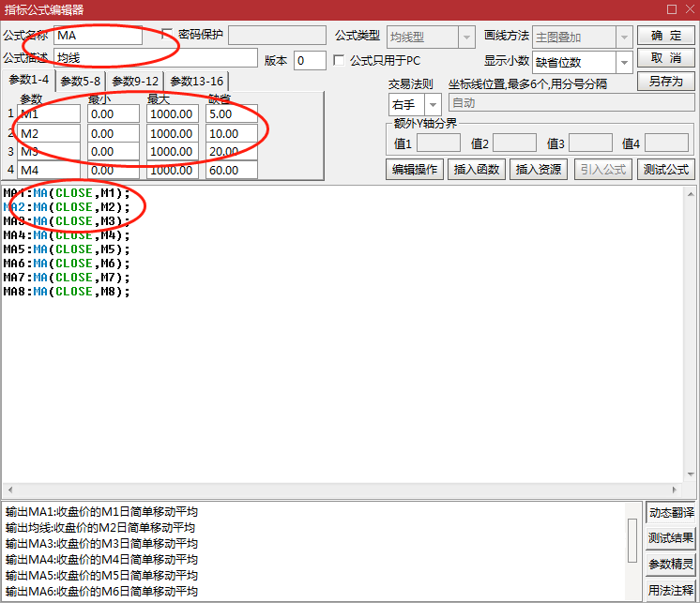Open the 编辑操作 menu button
The width and height of the screenshot is (700, 603).
pyautogui.click(x=414, y=170)
